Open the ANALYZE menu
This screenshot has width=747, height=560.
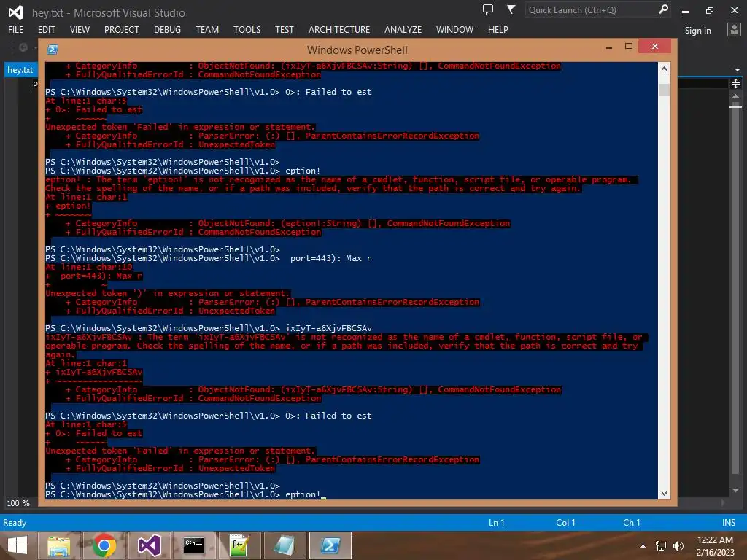[403, 29]
